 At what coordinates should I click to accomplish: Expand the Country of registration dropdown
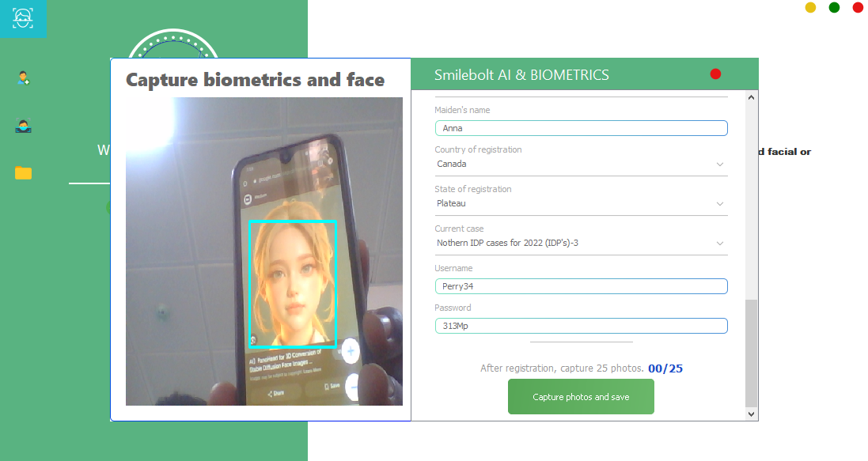click(581, 164)
